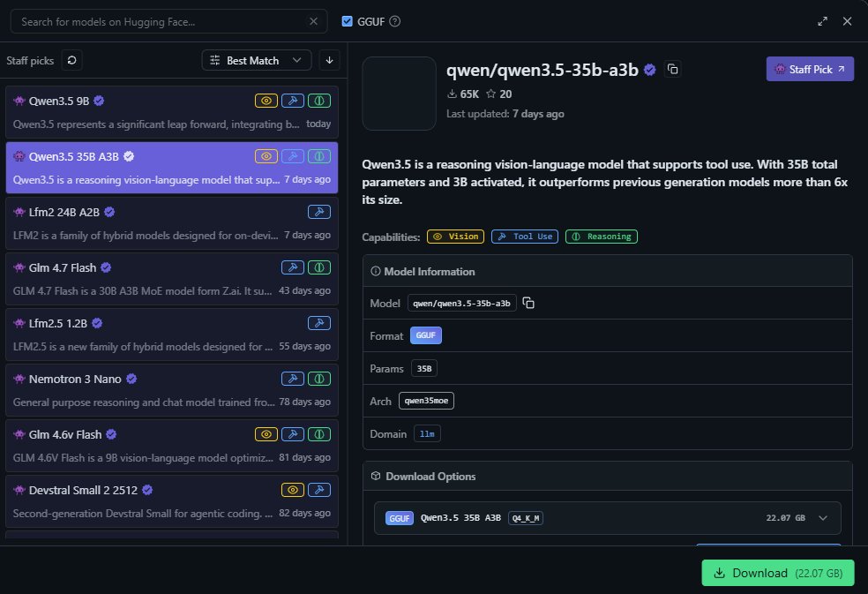Click tool use hammer icon on Qwen3.5 9B

coord(293,101)
